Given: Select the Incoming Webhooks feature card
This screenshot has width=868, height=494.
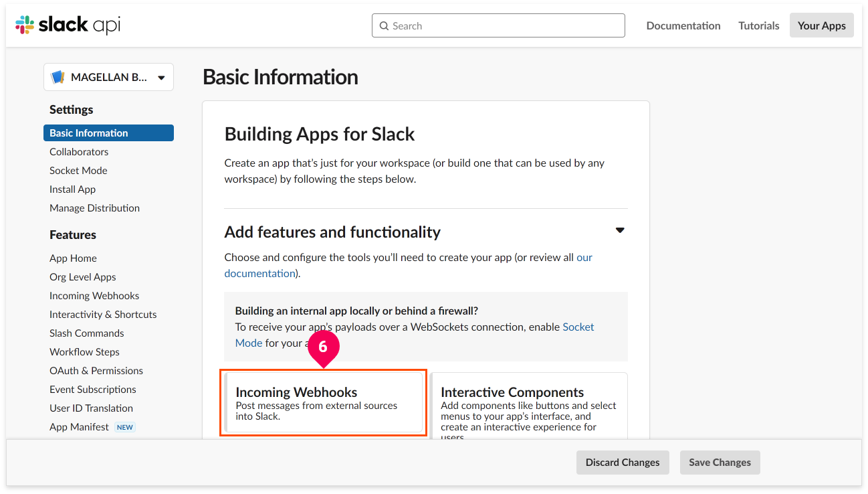Looking at the screenshot, I should pos(324,405).
